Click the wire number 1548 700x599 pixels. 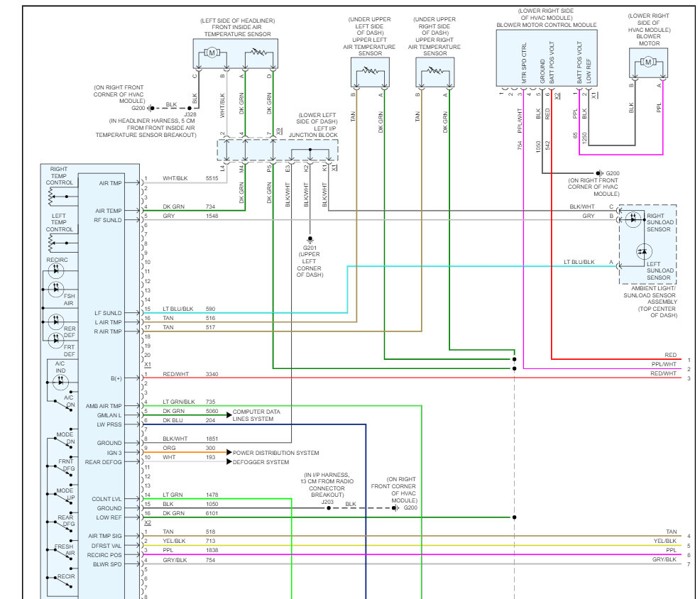tap(212, 216)
